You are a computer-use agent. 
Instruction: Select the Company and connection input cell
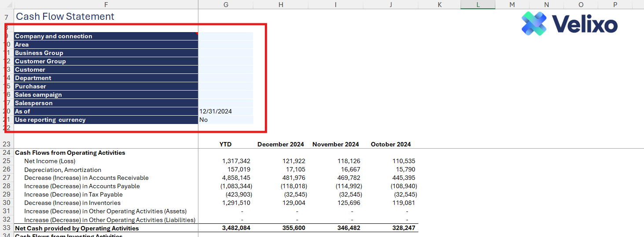click(x=225, y=36)
